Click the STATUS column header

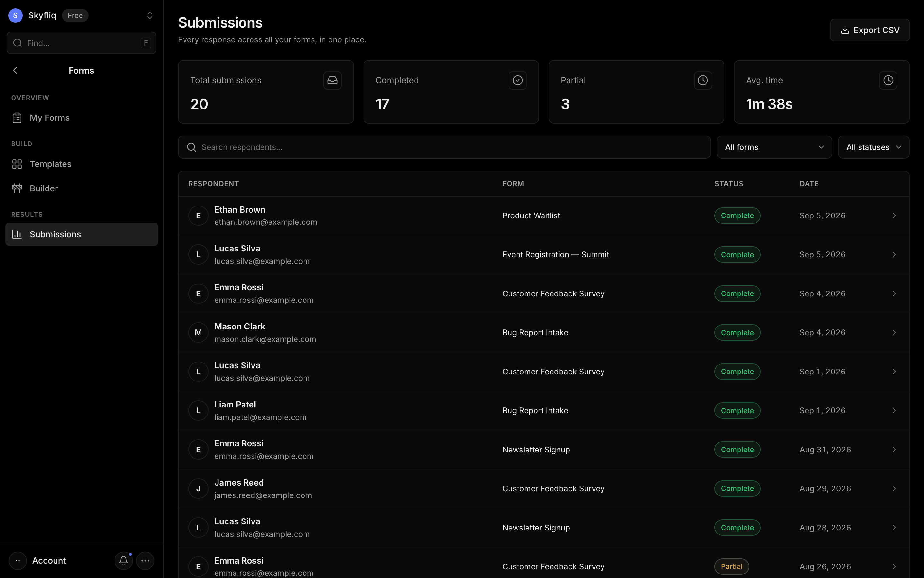click(x=729, y=183)
